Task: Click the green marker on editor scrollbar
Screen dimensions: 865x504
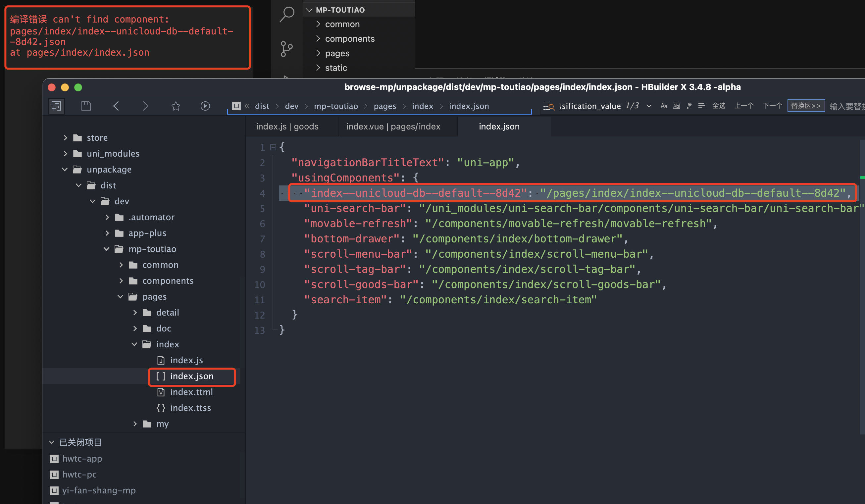Action: pyautogui.click(x=863, y=177)
